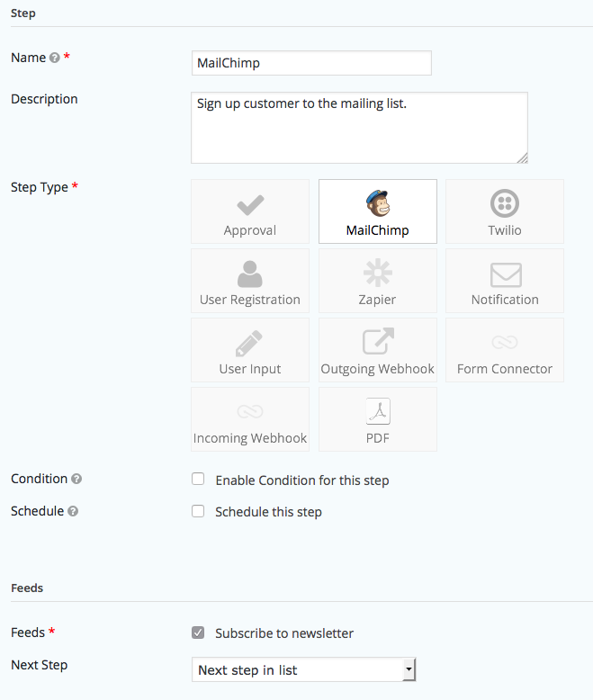Click inside the Description text area

click(x=359, y=128)
